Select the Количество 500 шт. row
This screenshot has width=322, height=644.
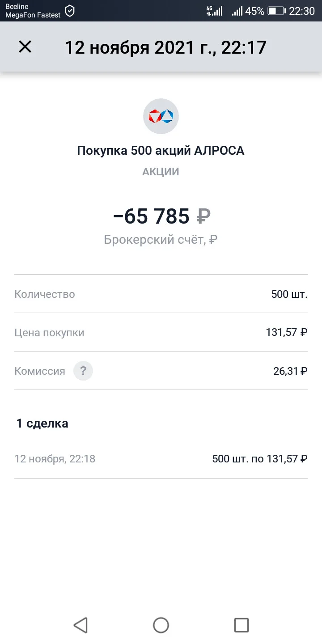coord(161,294)
